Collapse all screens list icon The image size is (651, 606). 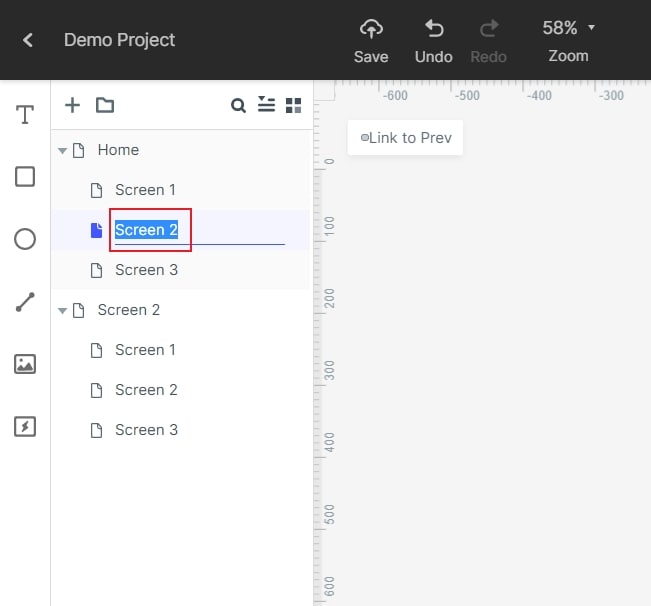point(266,104)
